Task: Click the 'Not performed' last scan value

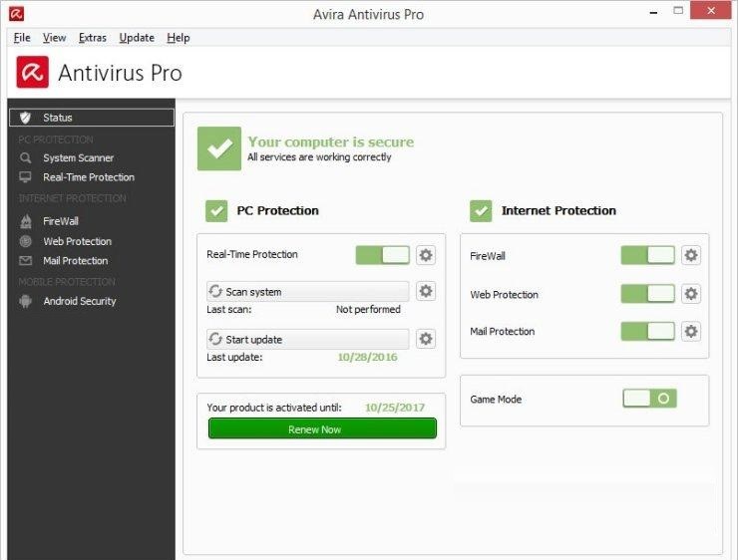Action: click(368, 309)
